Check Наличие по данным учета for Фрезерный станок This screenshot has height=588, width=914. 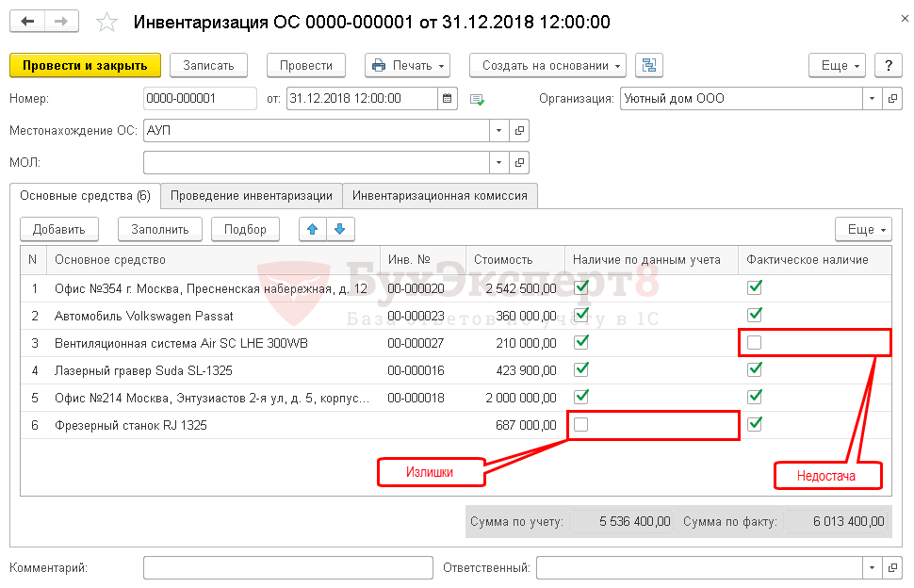pyautogui.click(x=581, y=425)
